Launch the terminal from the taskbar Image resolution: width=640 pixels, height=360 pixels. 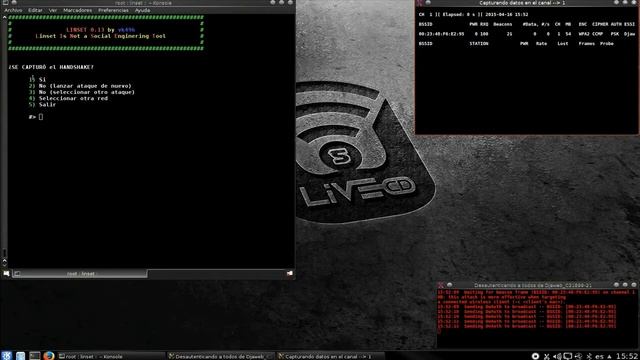(x=35, y=356)
